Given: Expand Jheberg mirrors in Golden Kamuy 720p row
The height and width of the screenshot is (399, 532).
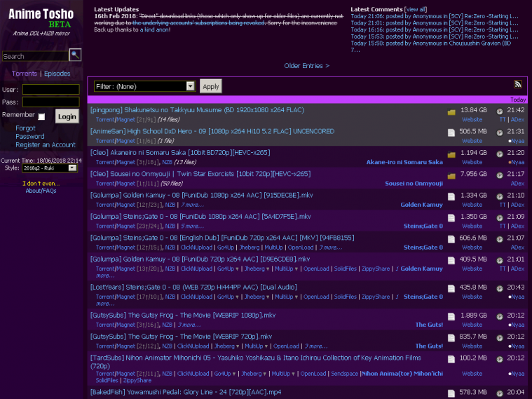Looking at the screenshot, I should (267, 269).
